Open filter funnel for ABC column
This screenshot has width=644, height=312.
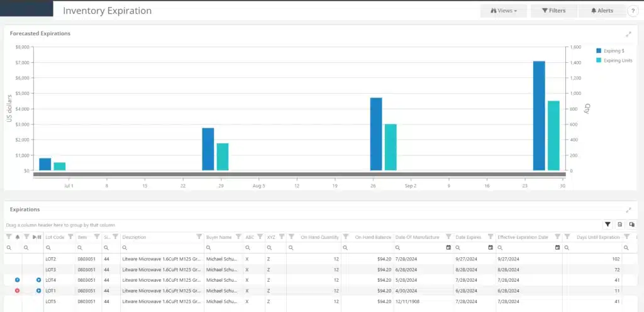coord(260,237)
